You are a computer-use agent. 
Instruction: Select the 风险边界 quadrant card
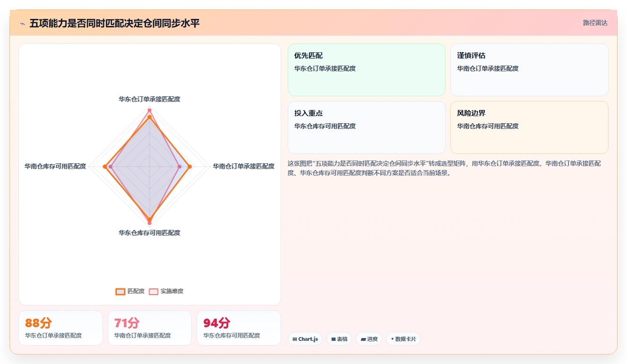[x=529, y=127]
